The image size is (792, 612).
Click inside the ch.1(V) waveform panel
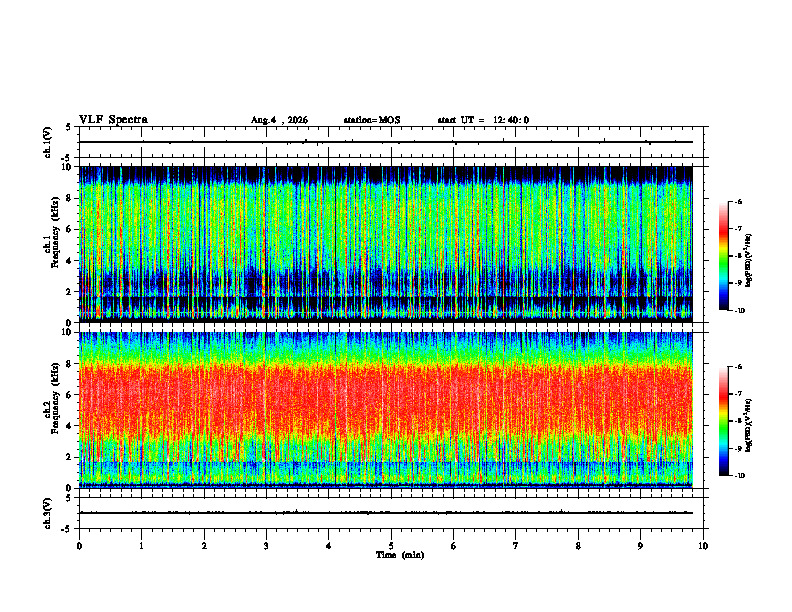391,142
